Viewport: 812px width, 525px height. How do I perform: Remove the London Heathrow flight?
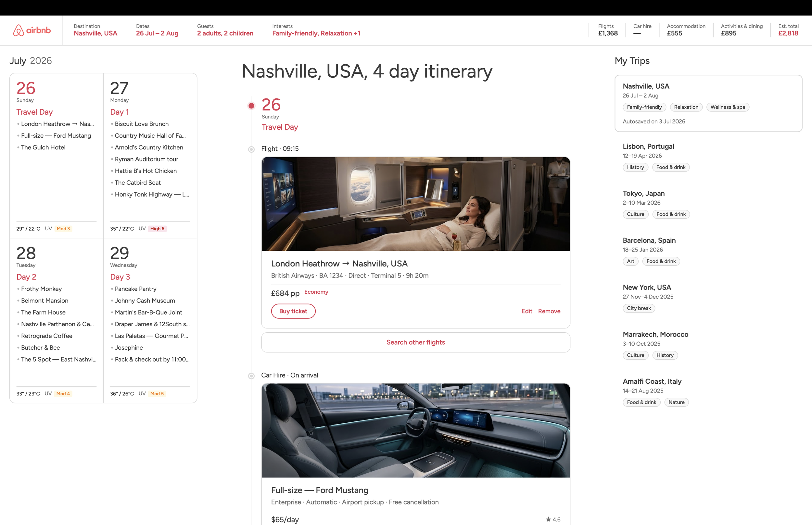[x=549, y=311]
